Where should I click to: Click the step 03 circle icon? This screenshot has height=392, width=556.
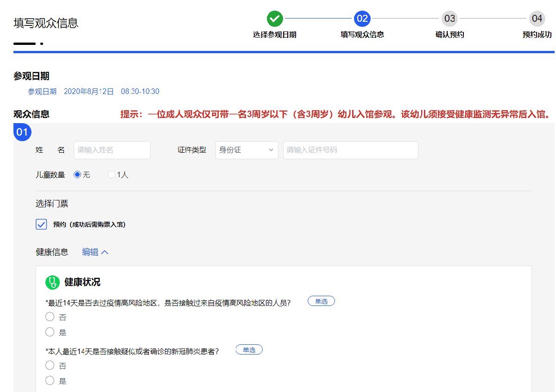[449, 19]
